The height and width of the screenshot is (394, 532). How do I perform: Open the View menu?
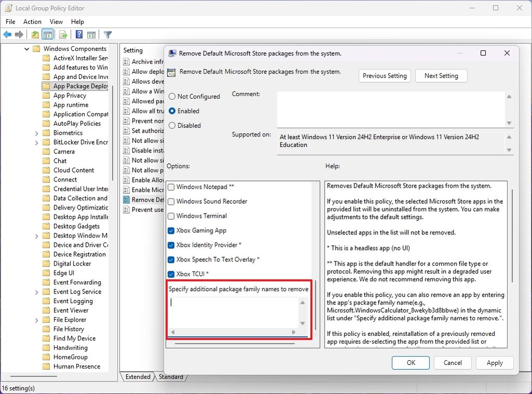pyautogui.click(x=56, y=22)
